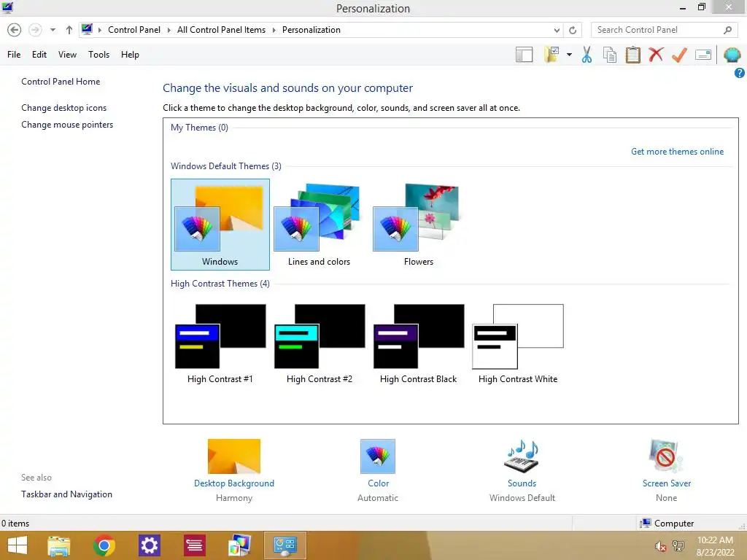Click the search magnifier icon
The width and height of the screenshot is (747, 560).
pyautogui.click(x=727, y=30)
